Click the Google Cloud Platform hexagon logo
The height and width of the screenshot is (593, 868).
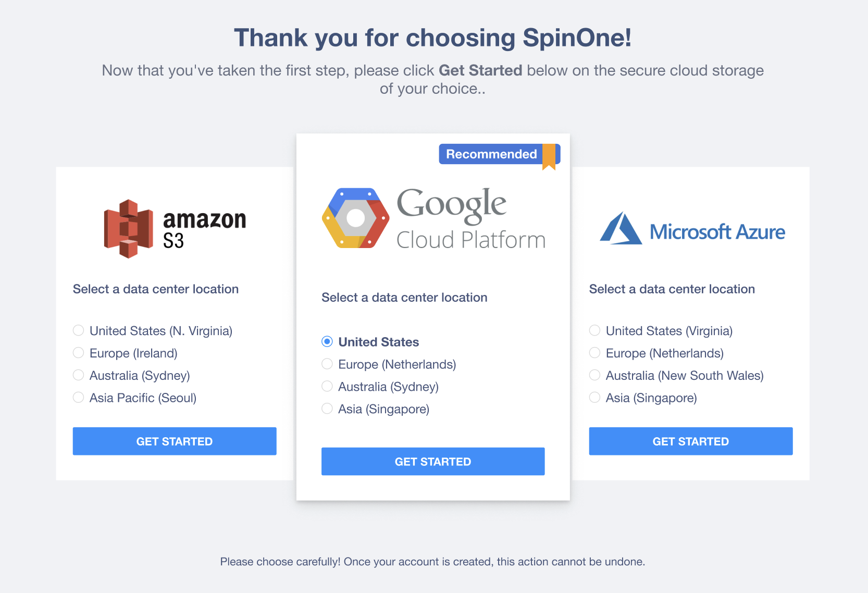pos(356,218)
